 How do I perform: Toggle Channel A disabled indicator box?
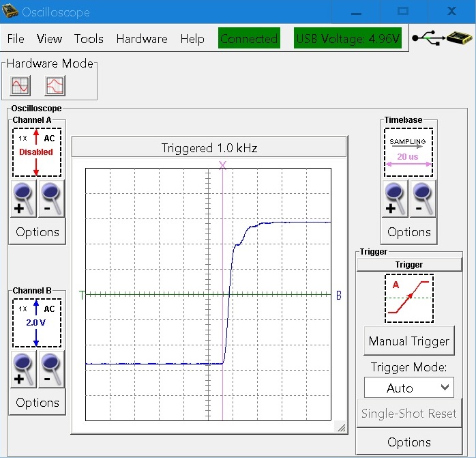pyautogui.click(x=37, y=152)
